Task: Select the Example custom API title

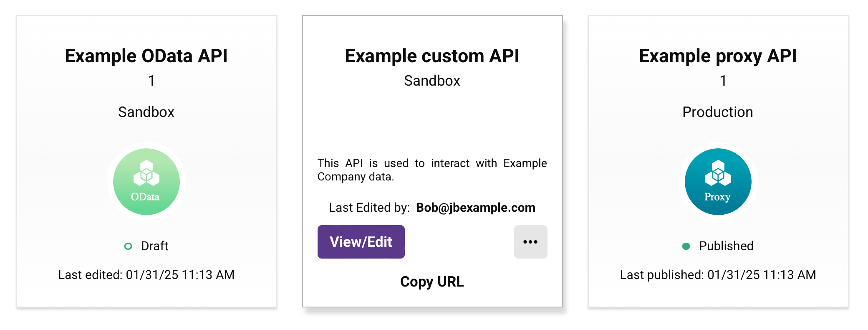Action: click(432, 56)
